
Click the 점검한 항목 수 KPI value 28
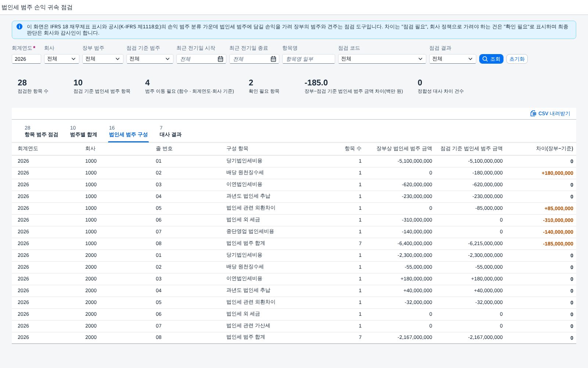[x=22, y=83]
